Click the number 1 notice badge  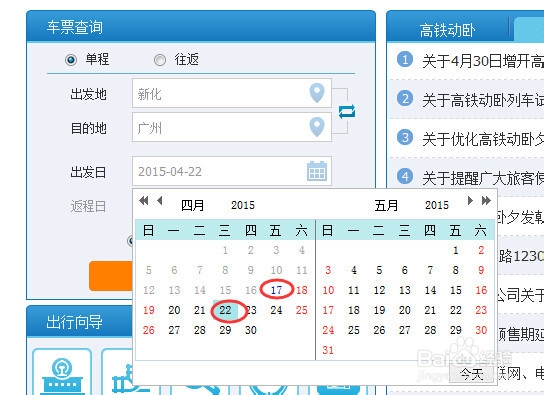(x=405, y=59)
